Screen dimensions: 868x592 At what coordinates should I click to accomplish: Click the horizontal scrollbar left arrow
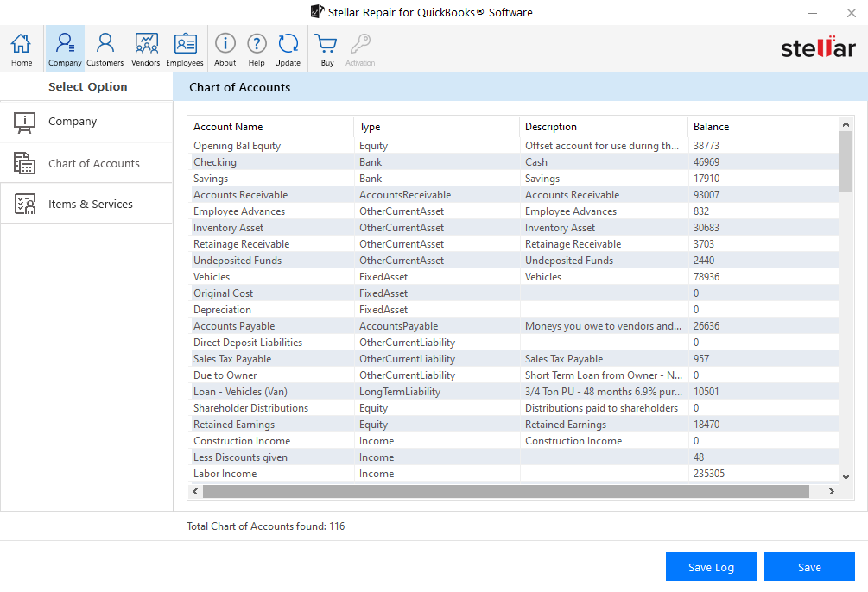point(195,491)
